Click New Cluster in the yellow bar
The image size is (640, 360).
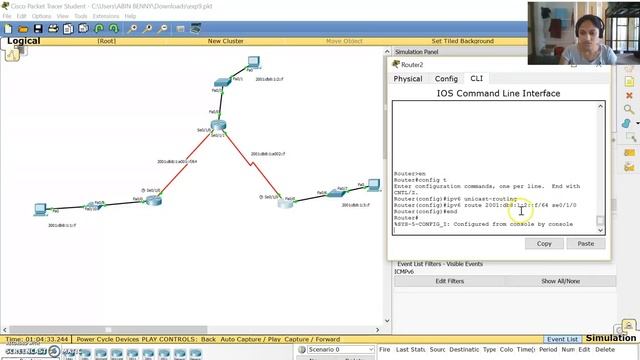pyautogui.click(x=225, y=41)
